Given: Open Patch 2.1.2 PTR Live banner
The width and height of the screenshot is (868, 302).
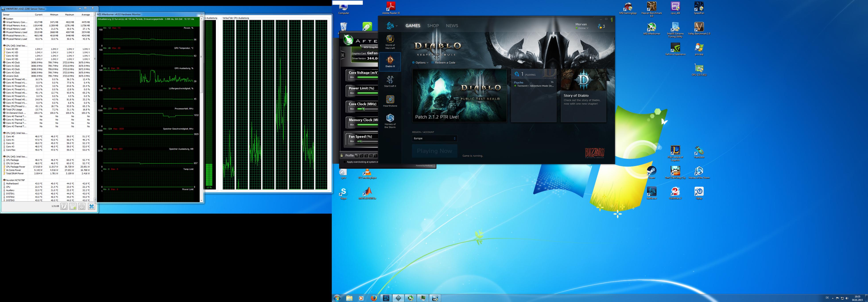Looking at the screenshot, I should [x=459, y=96].
